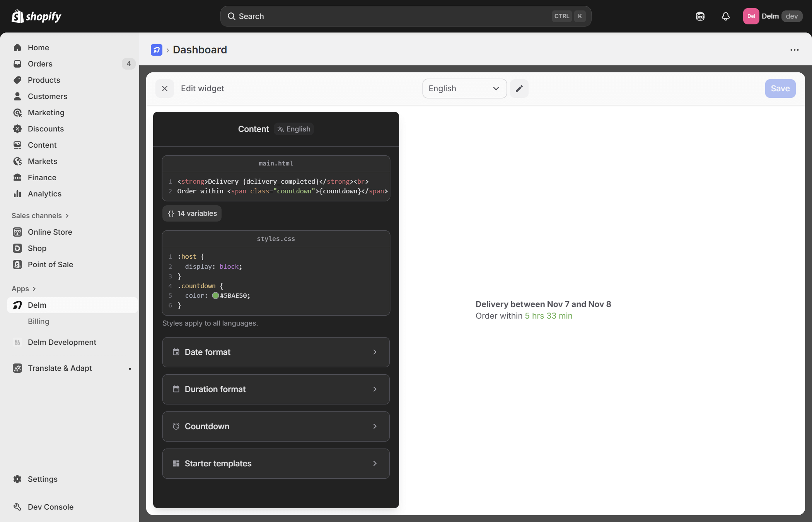This screenshot has width=812, height=522.
Task: Open the more actions menu on Dashboard
Action: click(794, 49)
